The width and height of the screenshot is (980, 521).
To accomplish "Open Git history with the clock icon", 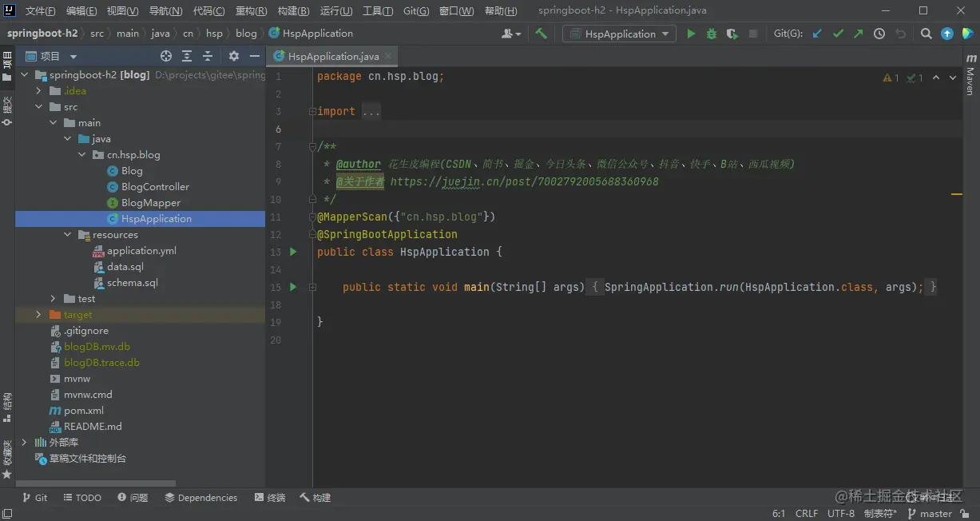I will [x=879, y=34].
